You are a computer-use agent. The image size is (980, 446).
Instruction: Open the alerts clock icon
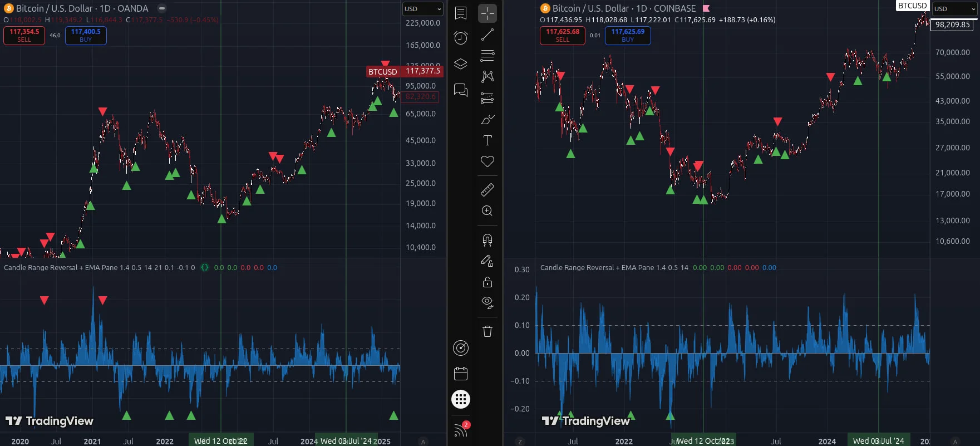coord(461,38)
